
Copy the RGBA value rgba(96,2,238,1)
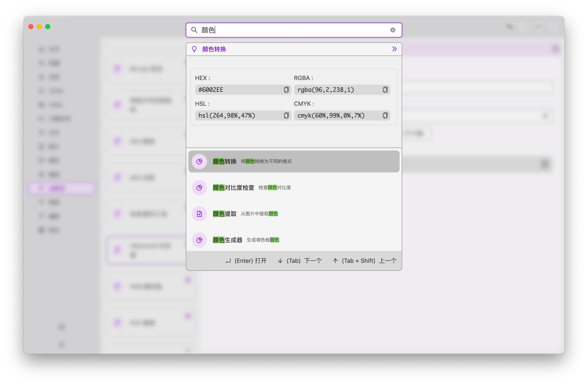tap(385, 90)
